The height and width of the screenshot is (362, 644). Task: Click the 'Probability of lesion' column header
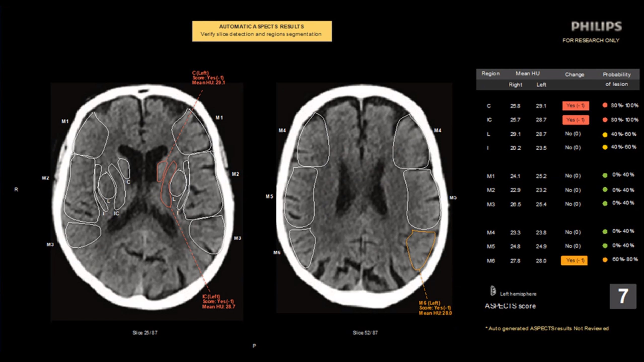pos(617,79)
